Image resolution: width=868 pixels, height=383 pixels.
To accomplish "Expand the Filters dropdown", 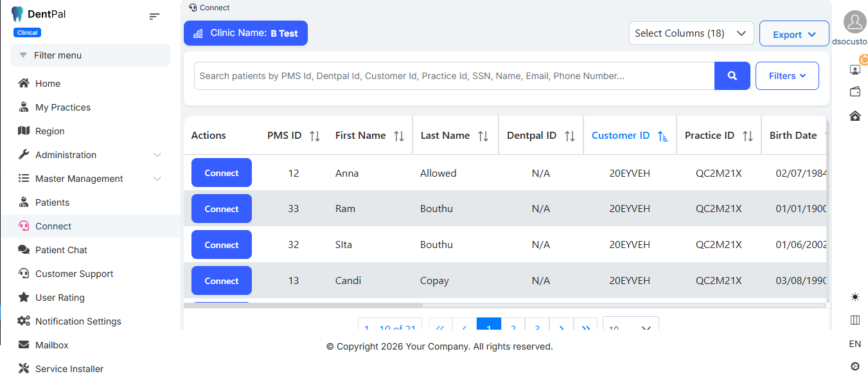I will (x=787, y=76).
